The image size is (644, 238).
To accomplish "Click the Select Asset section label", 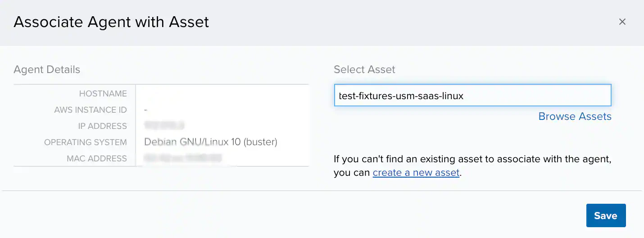I will (x=364, y=69).
